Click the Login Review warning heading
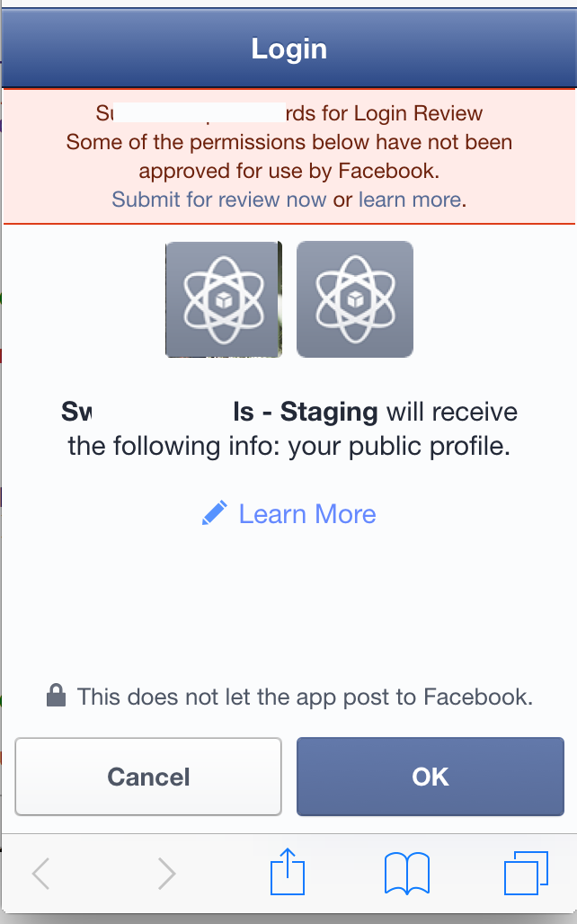 tap(288, 112)
